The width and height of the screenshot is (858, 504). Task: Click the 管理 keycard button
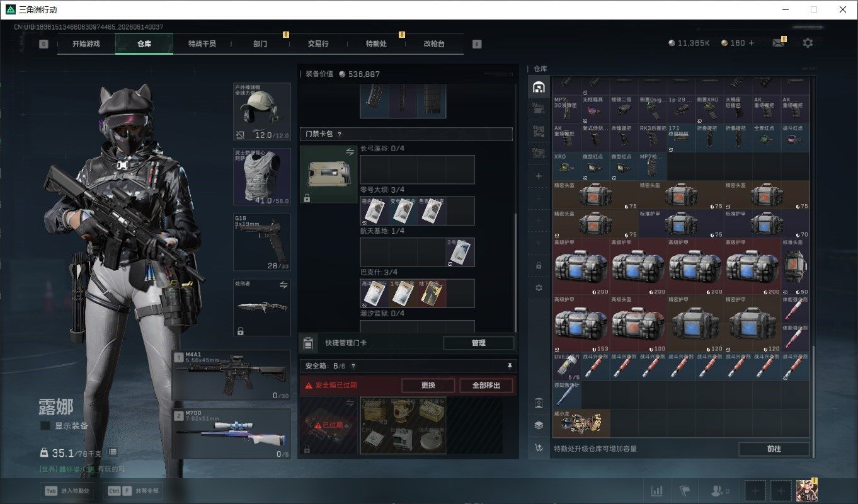point(479,343)
